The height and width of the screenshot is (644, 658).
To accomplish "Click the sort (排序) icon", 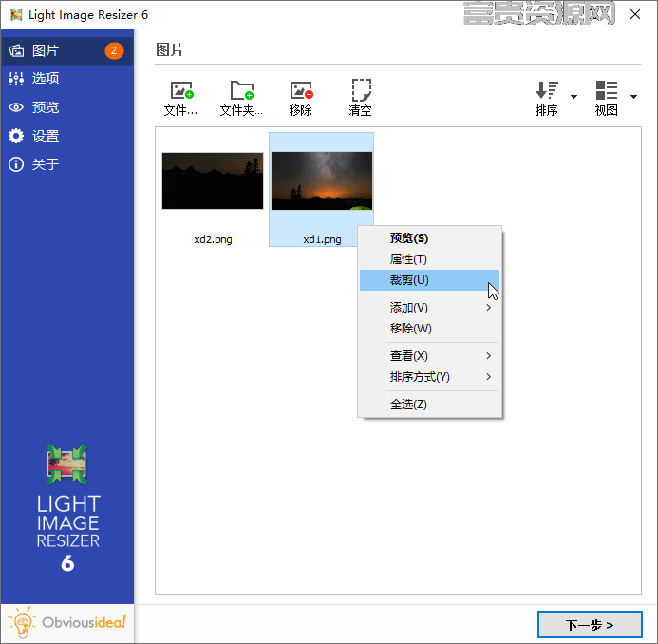I will [546, 90].
